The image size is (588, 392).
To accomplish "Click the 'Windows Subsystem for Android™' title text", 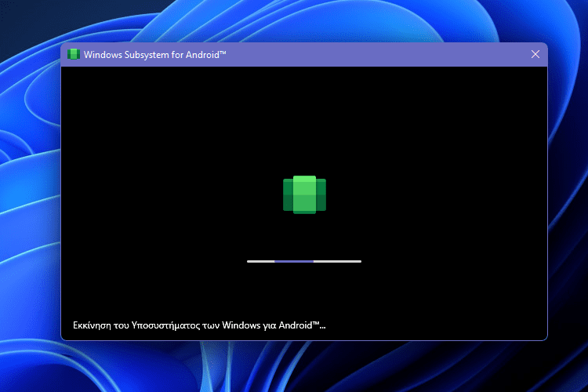I will coord(155,55).
